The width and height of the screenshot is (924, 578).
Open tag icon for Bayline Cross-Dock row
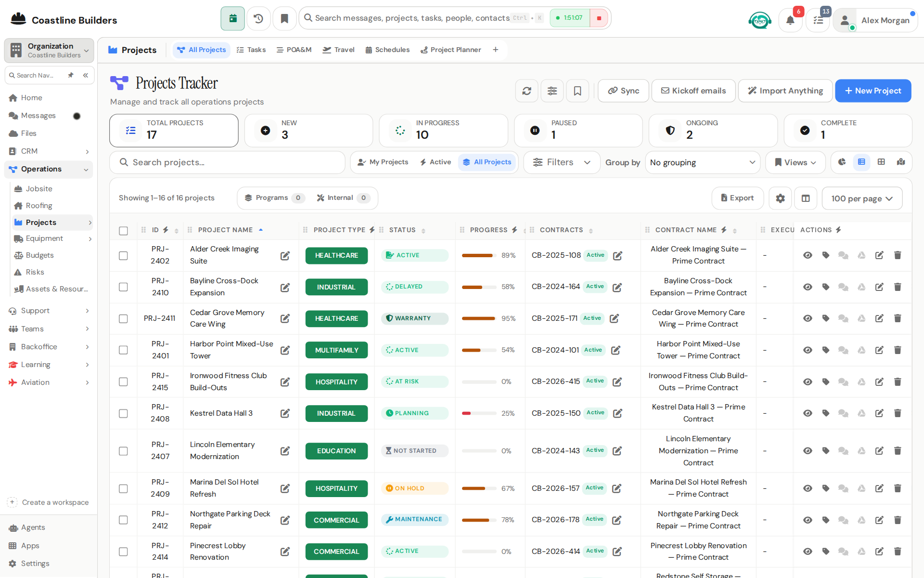coord(826,287)
